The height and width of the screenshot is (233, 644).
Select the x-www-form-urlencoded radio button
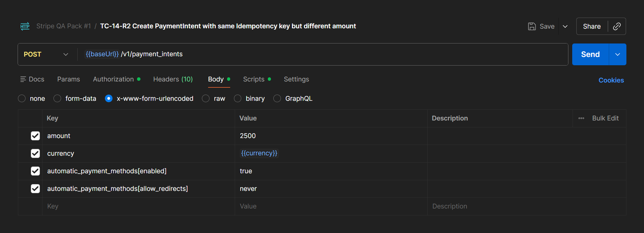click(x=109, y=98)
